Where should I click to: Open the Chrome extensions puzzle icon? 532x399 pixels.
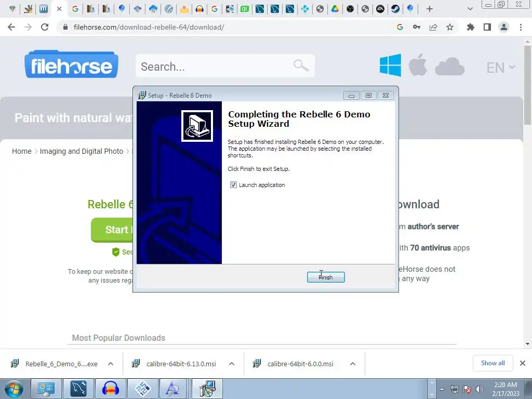(x=471, y=27)
